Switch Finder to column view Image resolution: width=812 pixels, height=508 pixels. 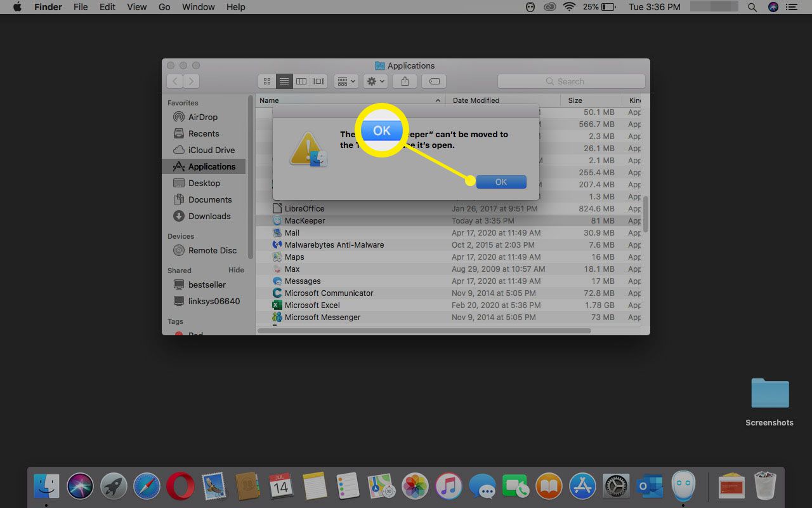click(301, 81)
